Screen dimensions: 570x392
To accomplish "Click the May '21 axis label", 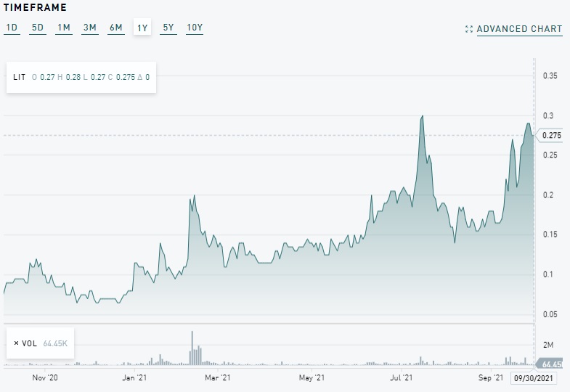I will point(312,377).
